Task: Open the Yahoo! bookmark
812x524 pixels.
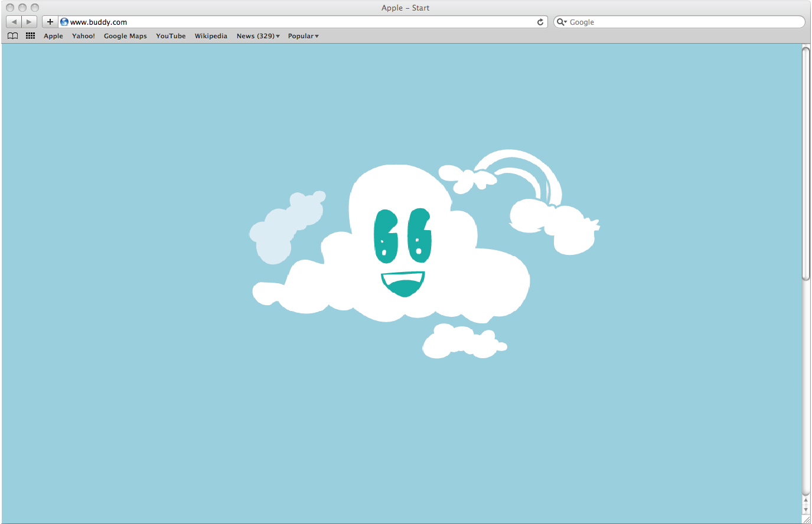Action: coord(83,36)
